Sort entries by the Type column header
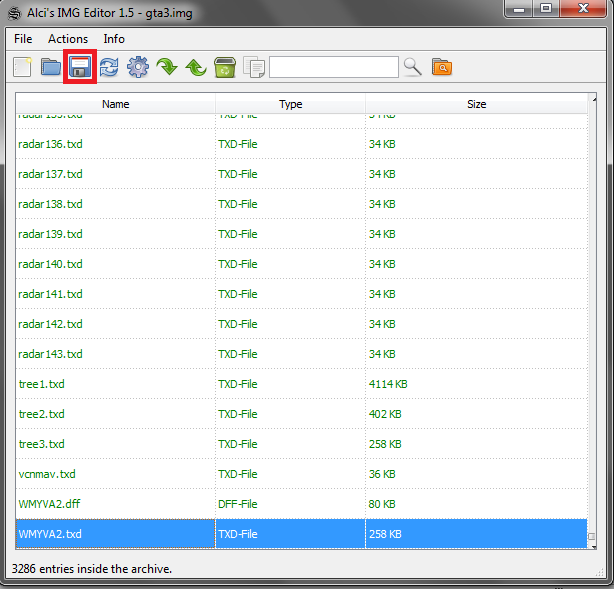 pos(291,104)
